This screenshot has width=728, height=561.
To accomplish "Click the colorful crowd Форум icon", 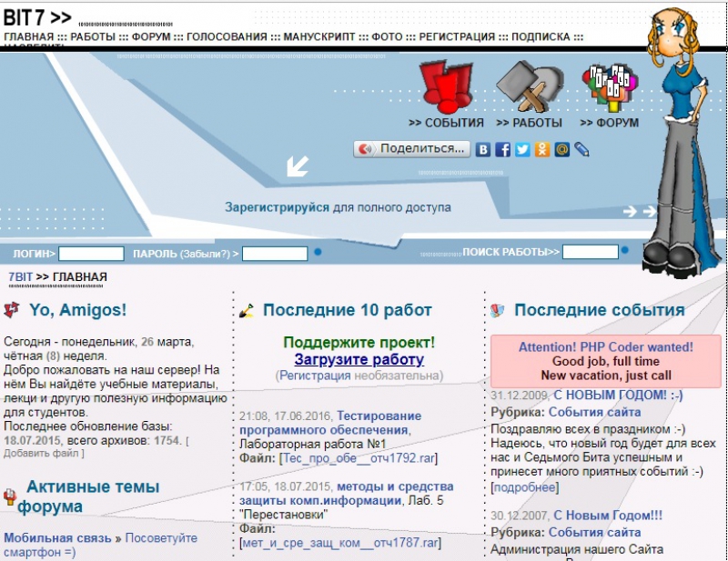I will point(610,85).
